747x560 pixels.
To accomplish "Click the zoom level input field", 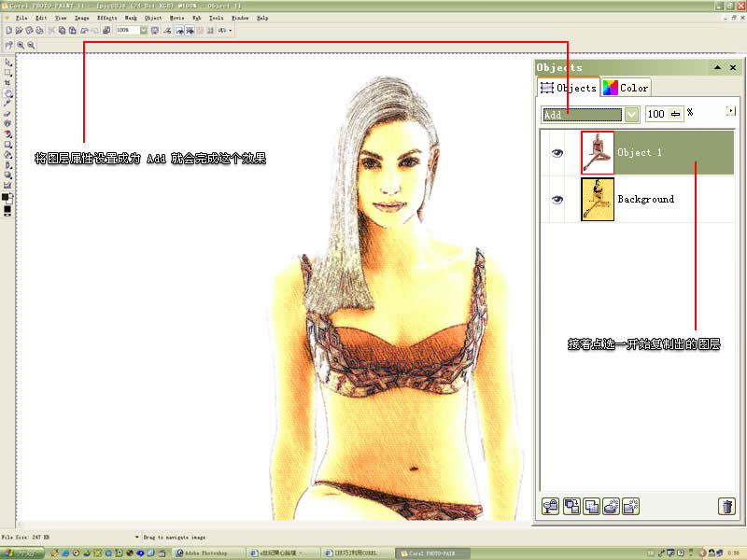I will coord(127,31).
